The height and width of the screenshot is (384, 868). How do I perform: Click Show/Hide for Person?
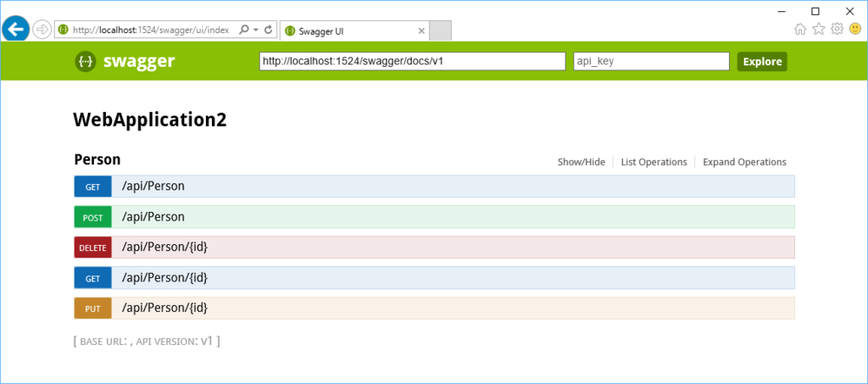tap(581, 162)
